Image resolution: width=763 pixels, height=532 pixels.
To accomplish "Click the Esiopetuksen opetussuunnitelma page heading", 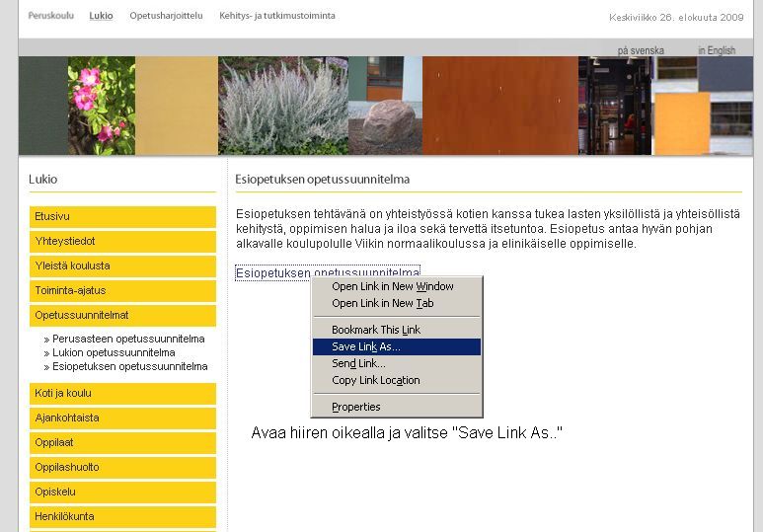I will (x=322, y=180).
